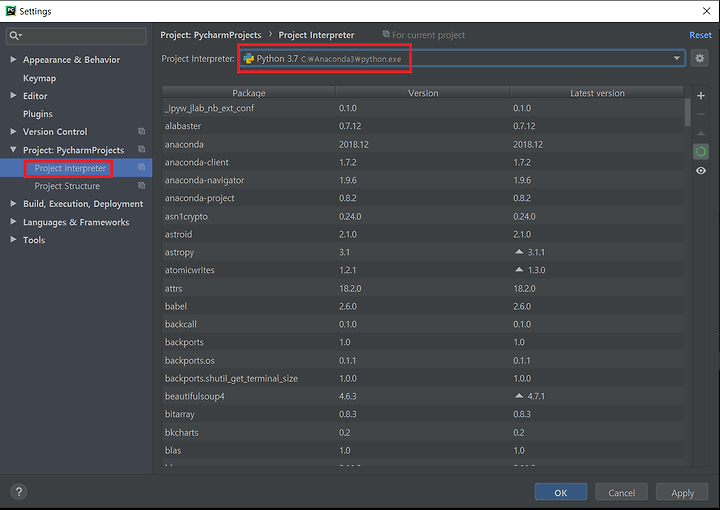
Task: Select the astroid package row
Action: tap(423, 234)
